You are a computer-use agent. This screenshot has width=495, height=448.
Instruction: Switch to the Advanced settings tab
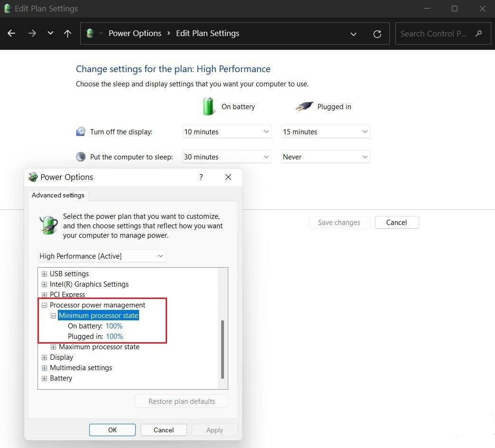(x=58, y=195)
